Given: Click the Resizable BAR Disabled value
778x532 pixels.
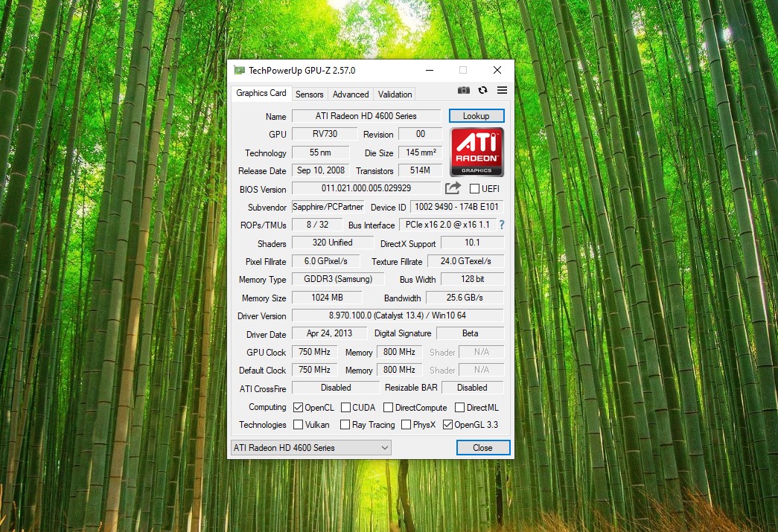Looking at the screenshot, I should pyautogui.click(x=472, y=388).
